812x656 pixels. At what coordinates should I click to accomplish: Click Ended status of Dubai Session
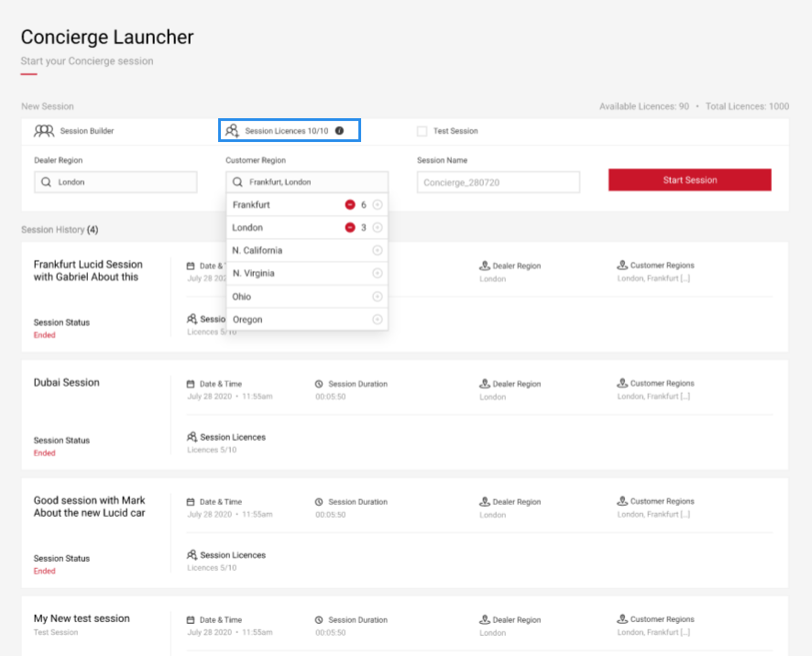pos(45,453)
